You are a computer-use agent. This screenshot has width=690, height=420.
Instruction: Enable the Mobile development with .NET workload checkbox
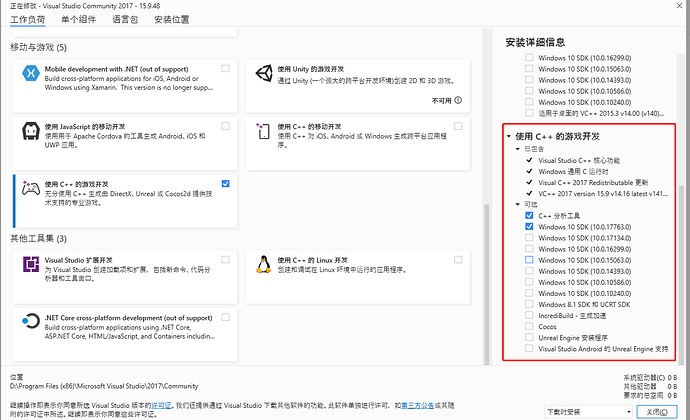point(225,68)
